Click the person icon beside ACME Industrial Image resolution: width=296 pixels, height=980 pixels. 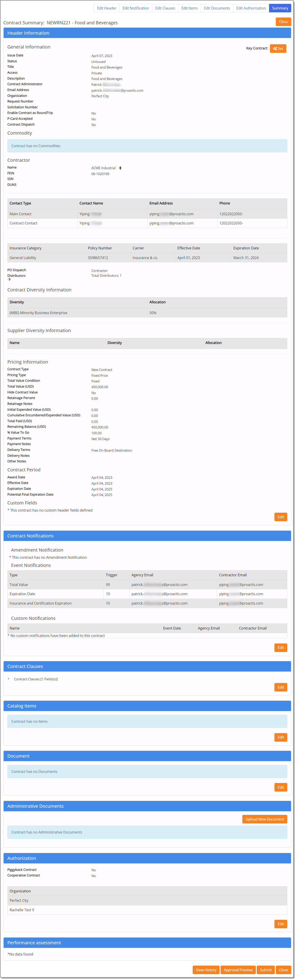click(x=120, y=168)
